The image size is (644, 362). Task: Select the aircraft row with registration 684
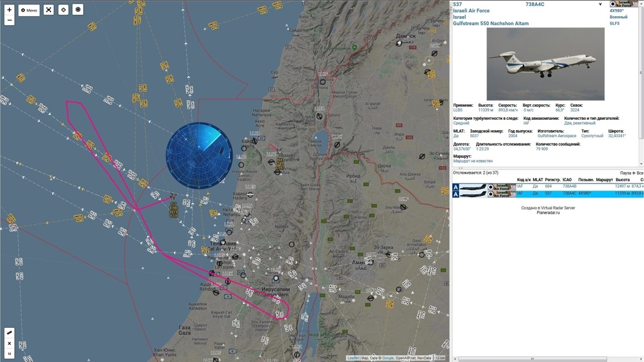pos(547,187)
